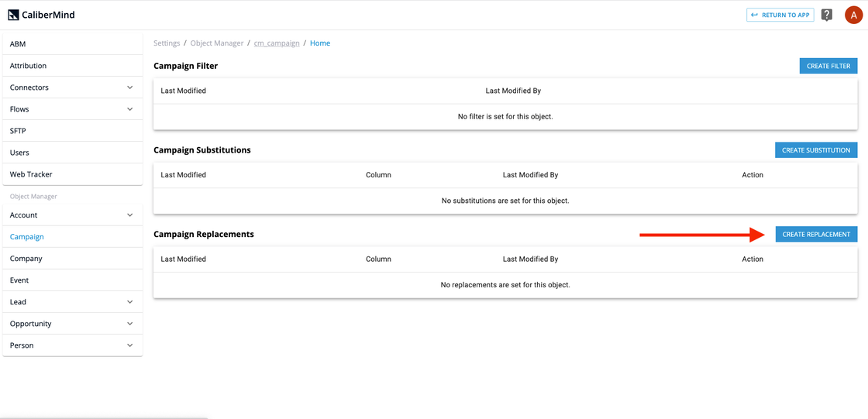Open the user avatar menu
Viewport: 868px width, 419px height.
click(x=853, y=15)
